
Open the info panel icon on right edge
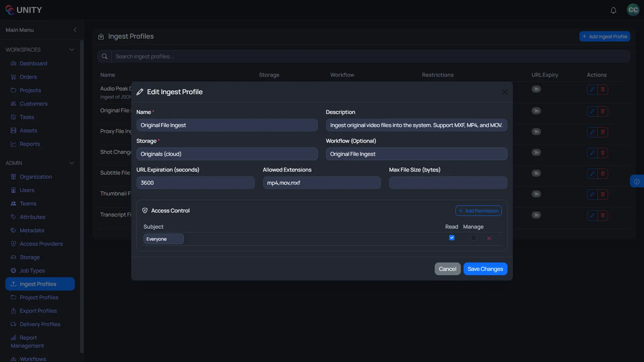point(638,181)
